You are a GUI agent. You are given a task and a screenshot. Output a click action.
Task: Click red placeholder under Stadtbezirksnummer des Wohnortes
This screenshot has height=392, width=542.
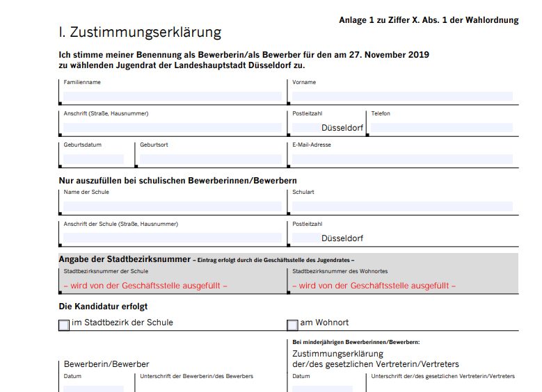[374, 286]
